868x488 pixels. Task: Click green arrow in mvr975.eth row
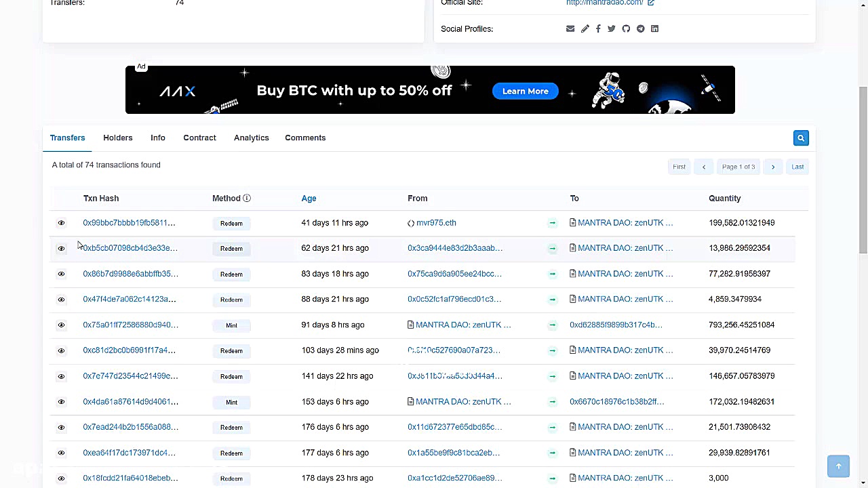tap(552, 223)
